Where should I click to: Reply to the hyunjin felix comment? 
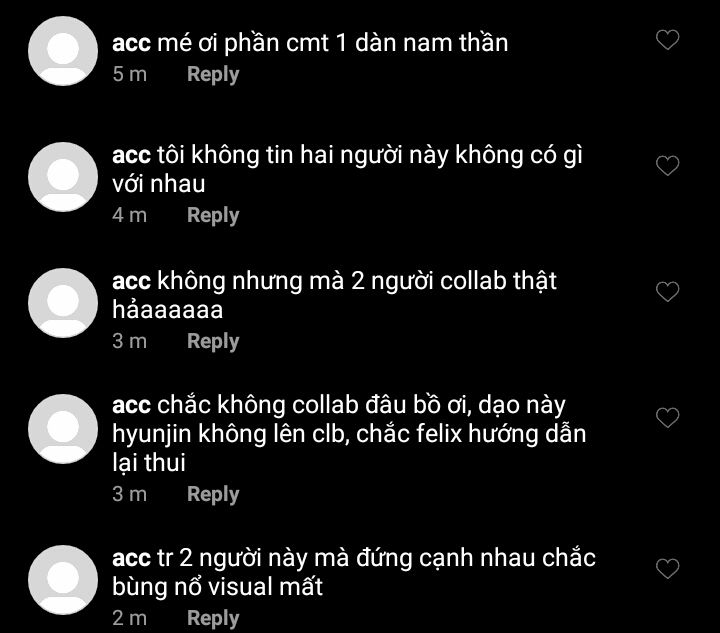tap(213, 495)
